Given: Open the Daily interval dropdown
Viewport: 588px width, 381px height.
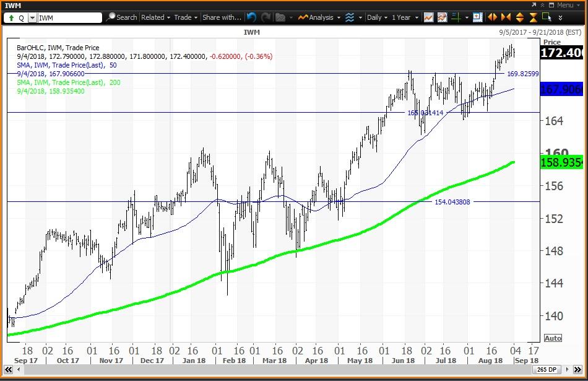Looking at the screenshot, I should click(376, 17).
